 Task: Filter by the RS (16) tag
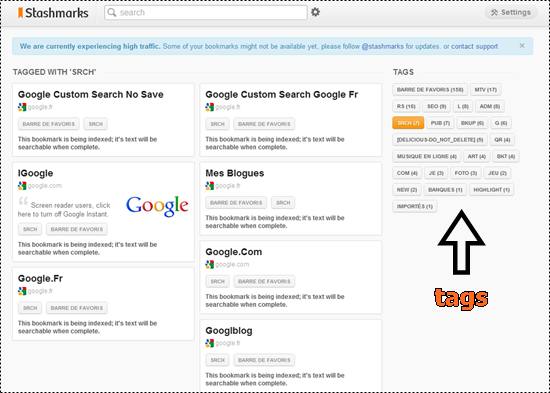click(406, 106)
